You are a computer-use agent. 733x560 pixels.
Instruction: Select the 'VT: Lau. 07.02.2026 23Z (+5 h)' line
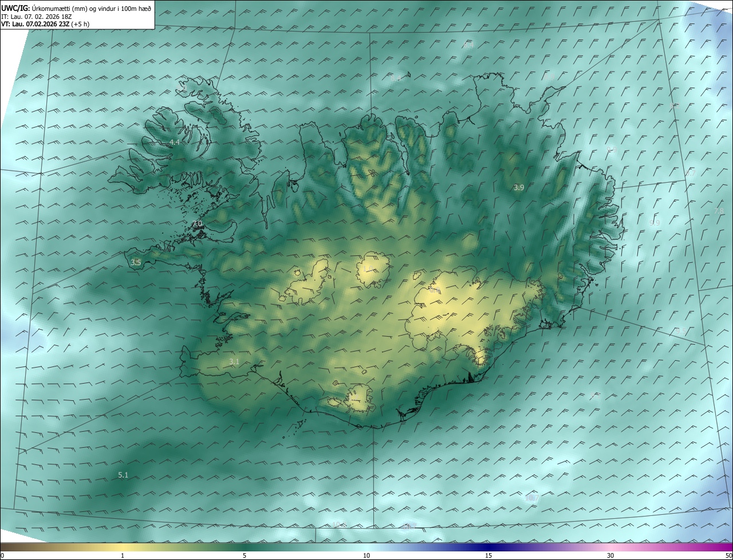pyautogui.click(x=46, y=24)
